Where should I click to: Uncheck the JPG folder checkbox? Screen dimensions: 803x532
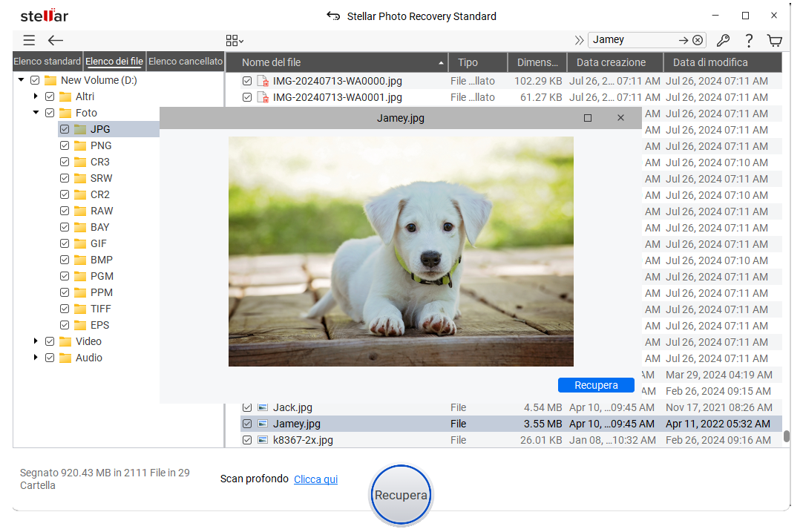pos(65,129)
